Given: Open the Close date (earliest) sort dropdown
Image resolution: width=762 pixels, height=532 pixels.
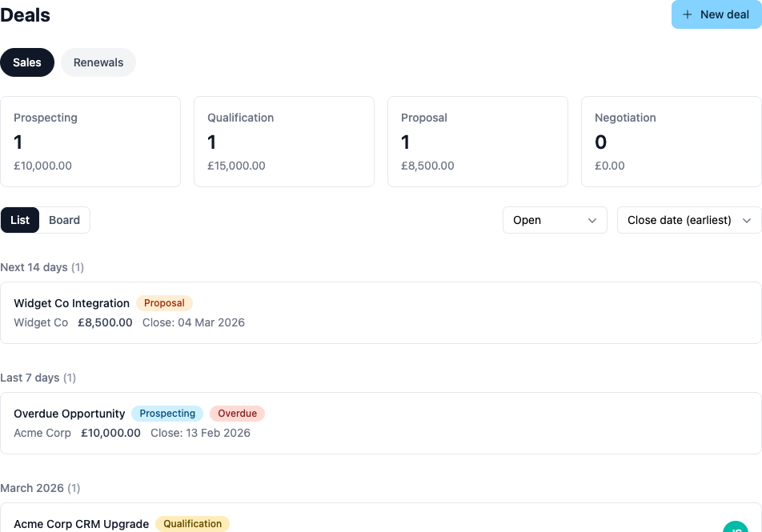Looking at the screenshot, I should (688, 220).
